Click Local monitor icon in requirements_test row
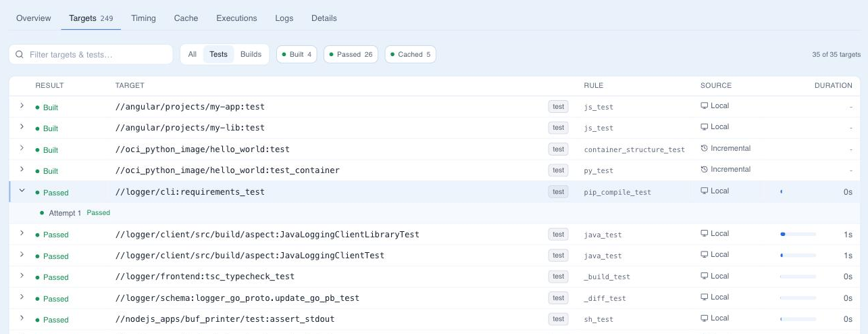This screenshot has height=334, width=868. pyautogui.click(x=705, y=191)
